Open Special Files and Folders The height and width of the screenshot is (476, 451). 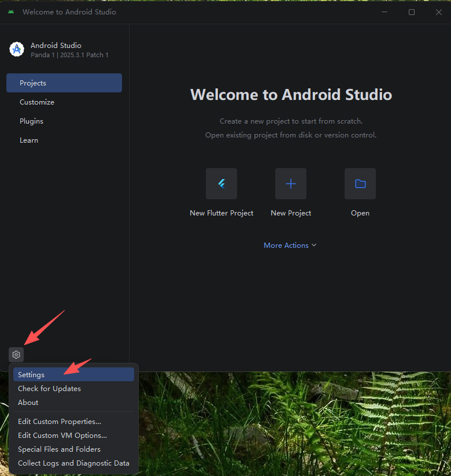73,449
